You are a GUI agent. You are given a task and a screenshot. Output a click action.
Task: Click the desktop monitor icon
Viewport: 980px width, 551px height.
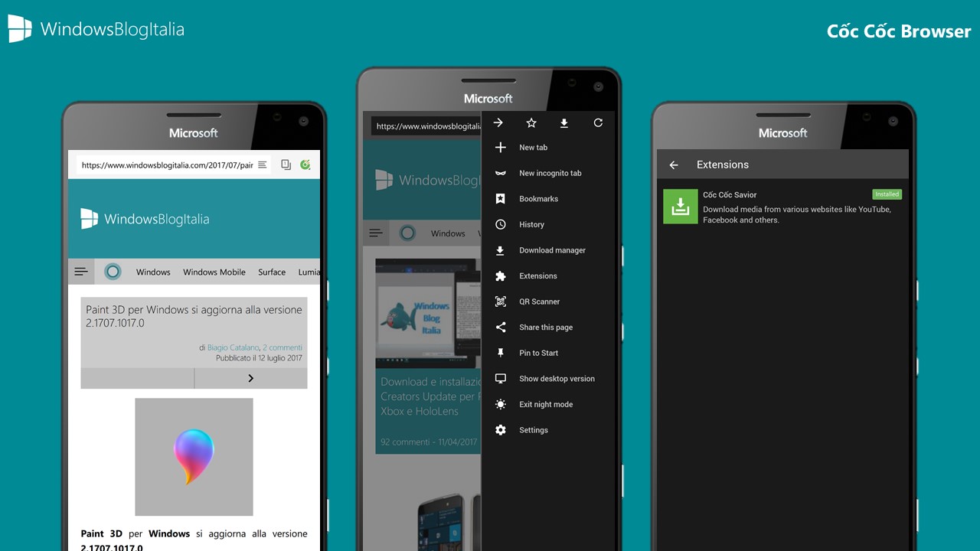pyautogui.click(x=501, y=378)
